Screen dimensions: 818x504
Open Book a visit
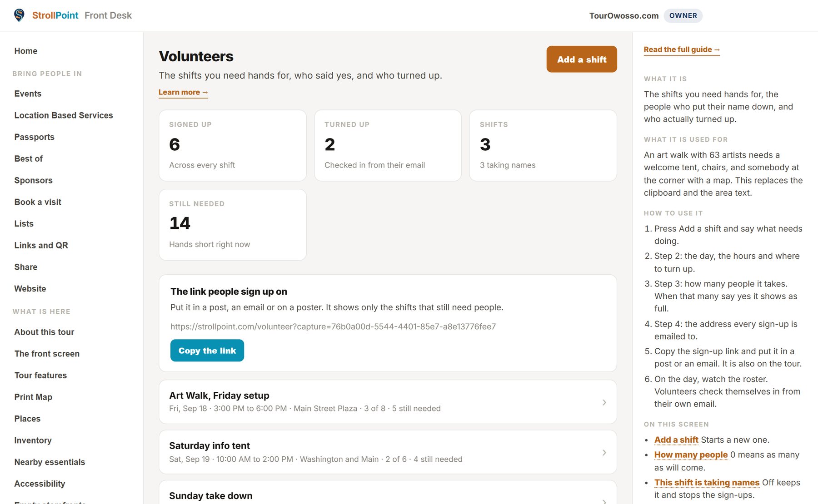click(x=38, y=202)
